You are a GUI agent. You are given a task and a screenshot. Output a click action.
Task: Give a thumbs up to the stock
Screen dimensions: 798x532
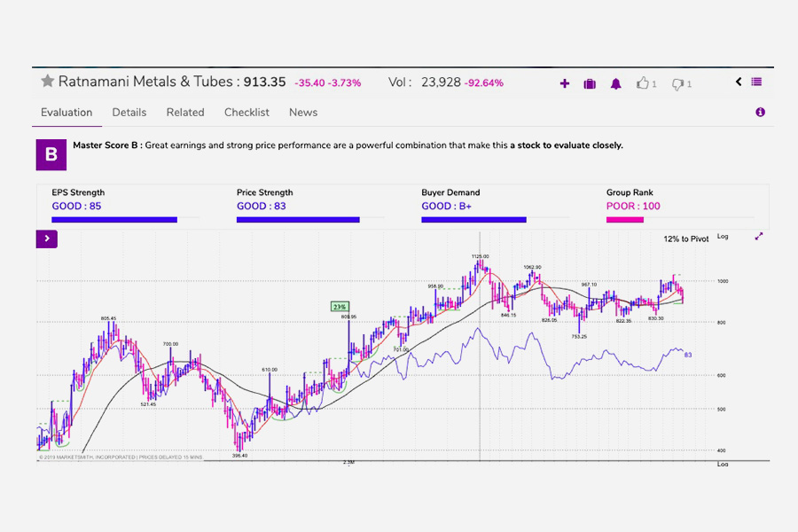643,83
